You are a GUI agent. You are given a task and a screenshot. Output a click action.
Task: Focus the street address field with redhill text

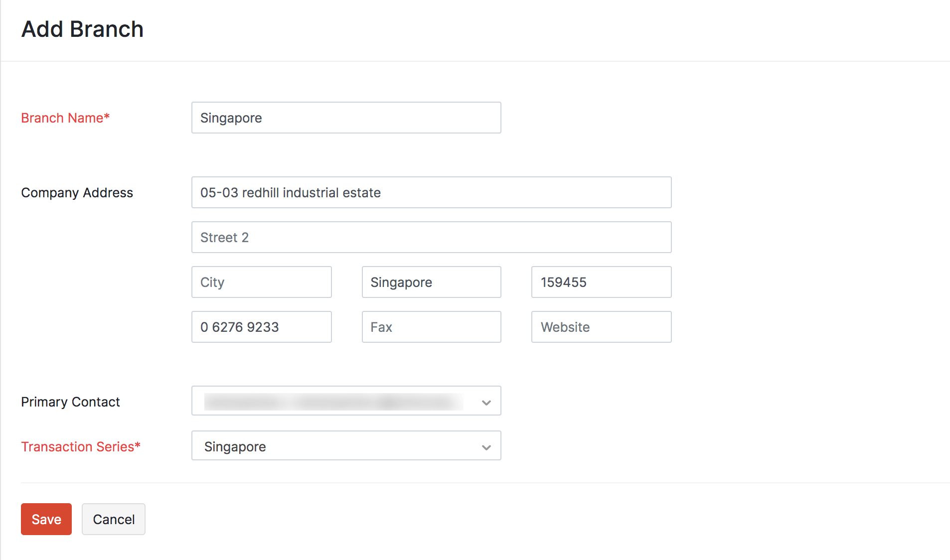click(431, 192)
